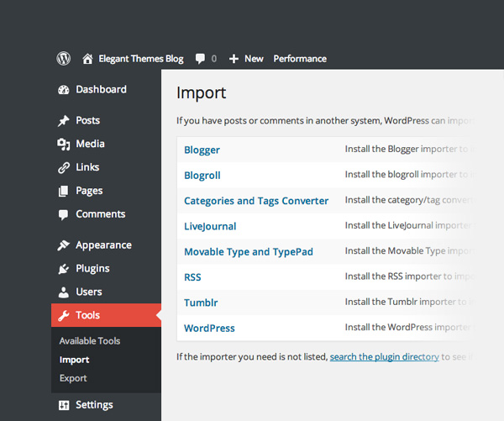This screenshot has width=504, height=421.
Task: Click the Users person icon
Action: (x=64, y=292)
